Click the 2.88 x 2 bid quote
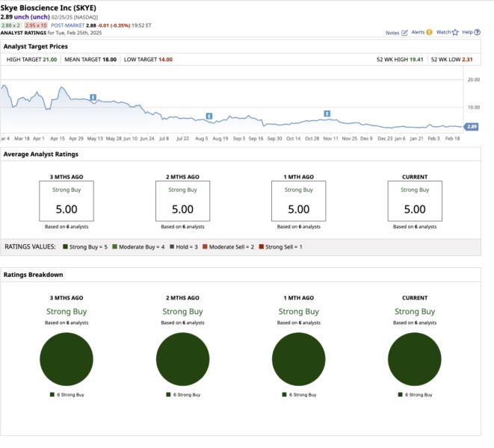The width and height of the screenshot is (494, 448). pos(10,25)
